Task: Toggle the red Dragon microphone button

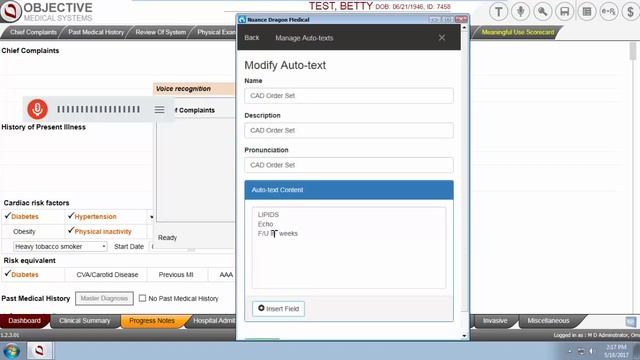Action: 38,109
